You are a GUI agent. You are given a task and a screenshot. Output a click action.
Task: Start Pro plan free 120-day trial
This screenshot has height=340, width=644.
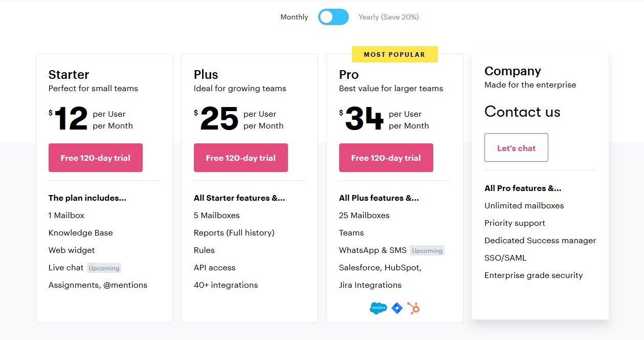(386, 158)
